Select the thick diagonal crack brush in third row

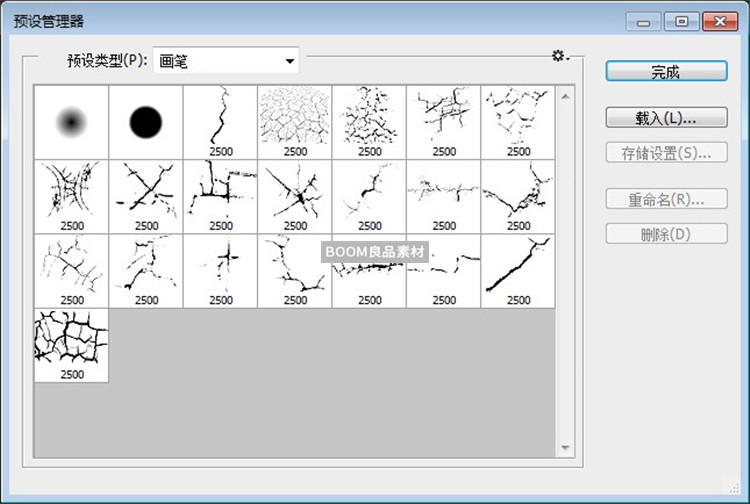click(x=518, y=270)
